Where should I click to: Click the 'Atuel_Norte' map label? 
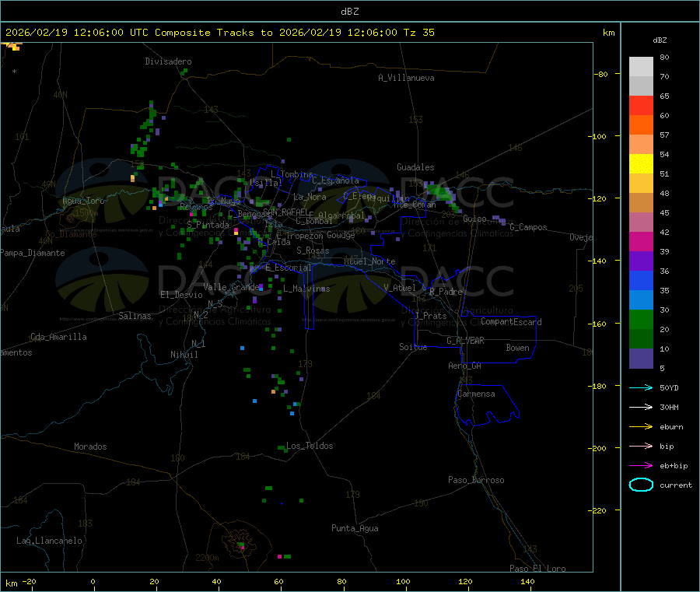[369, 261]
